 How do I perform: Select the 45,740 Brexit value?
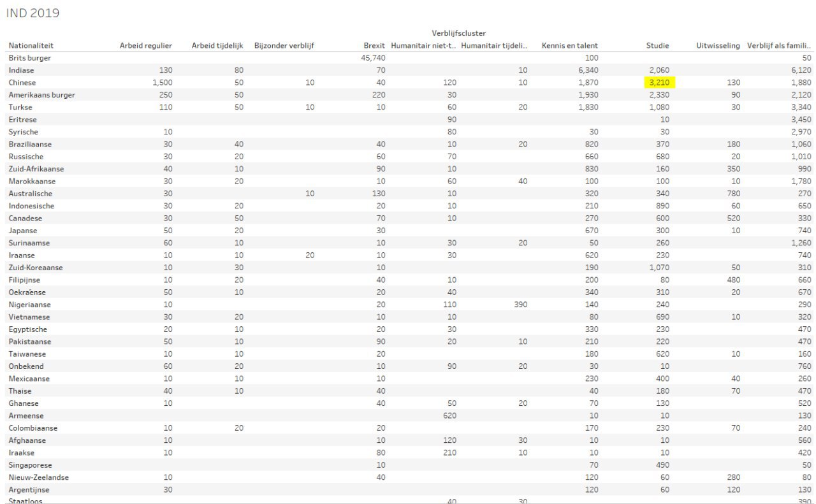(x=373, y=58)
